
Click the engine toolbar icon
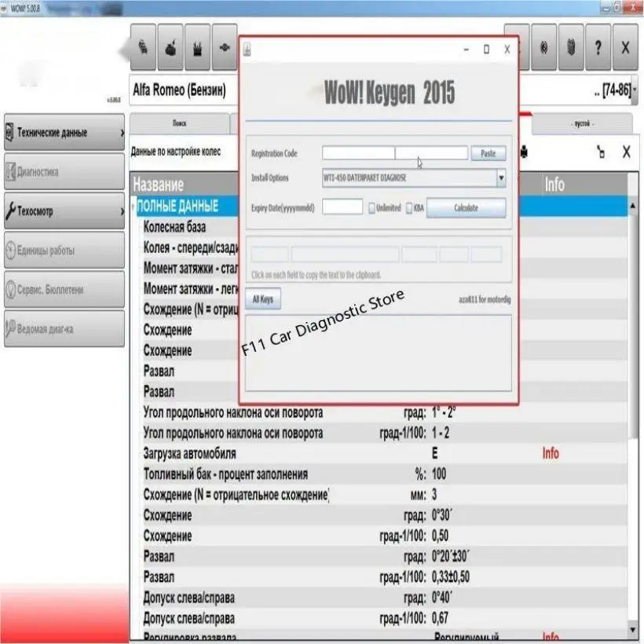pos(170,47)
